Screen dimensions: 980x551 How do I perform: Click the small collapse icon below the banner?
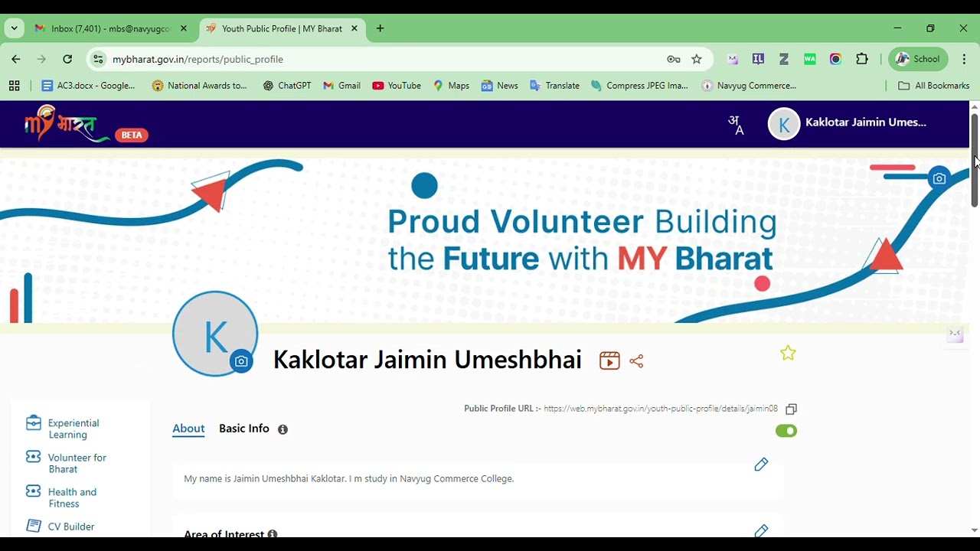coord(955,334)
